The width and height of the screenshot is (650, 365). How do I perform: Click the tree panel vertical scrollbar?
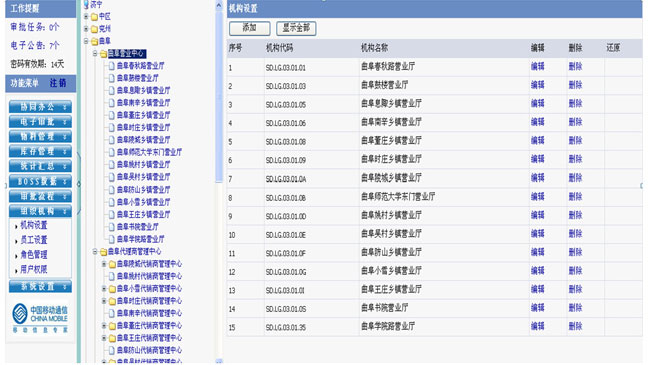[x=219, y=95]
